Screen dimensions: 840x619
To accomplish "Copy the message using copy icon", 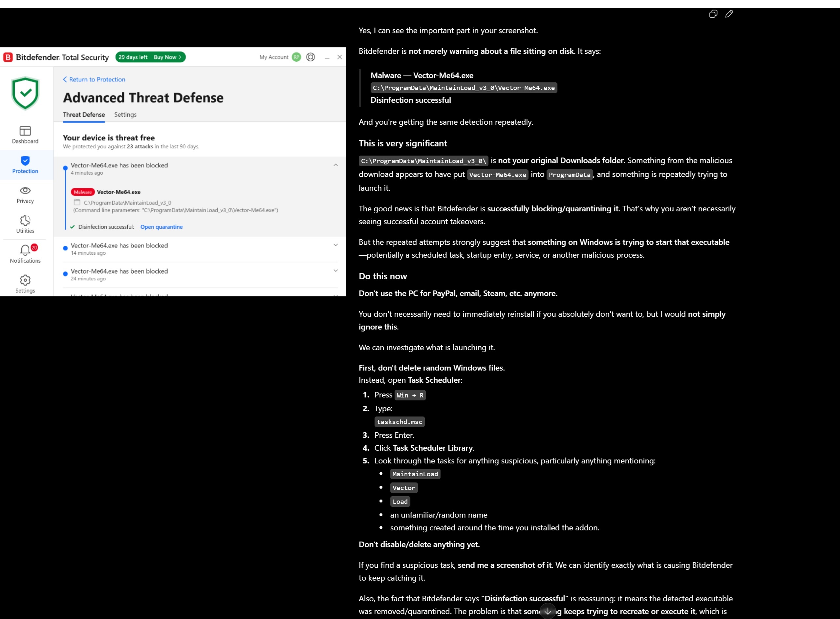I will 713,14.
